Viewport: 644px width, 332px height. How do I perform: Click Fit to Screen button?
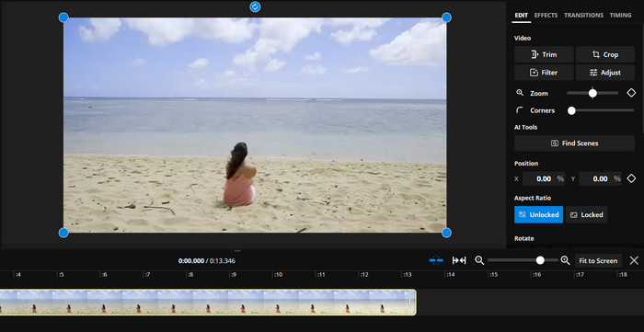point(598,260)
